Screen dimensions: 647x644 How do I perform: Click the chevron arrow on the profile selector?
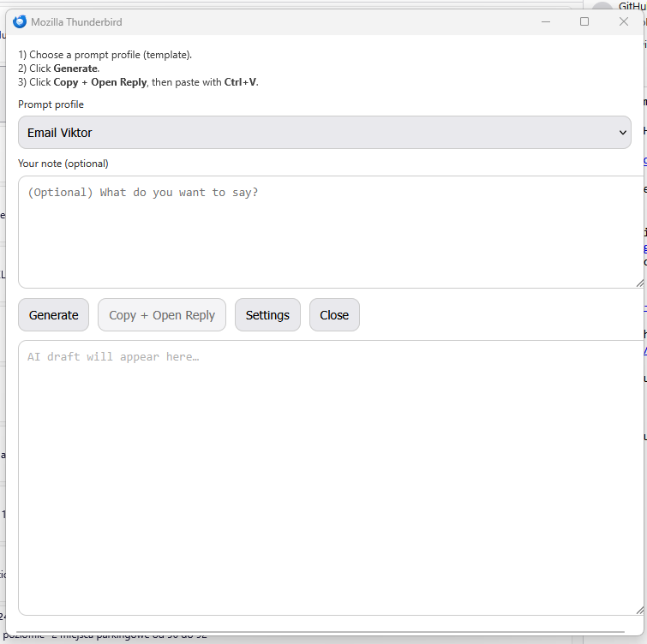tap(622, 133)
